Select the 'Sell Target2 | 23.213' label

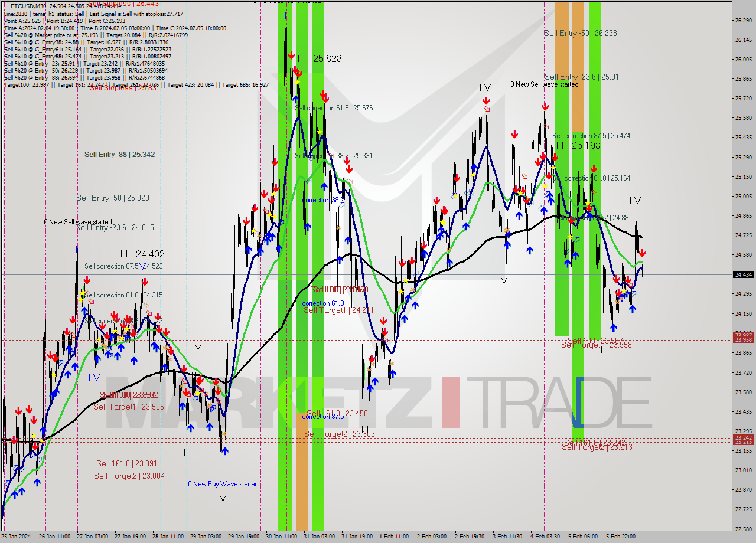pyautogui.click(x=597, y=447)
